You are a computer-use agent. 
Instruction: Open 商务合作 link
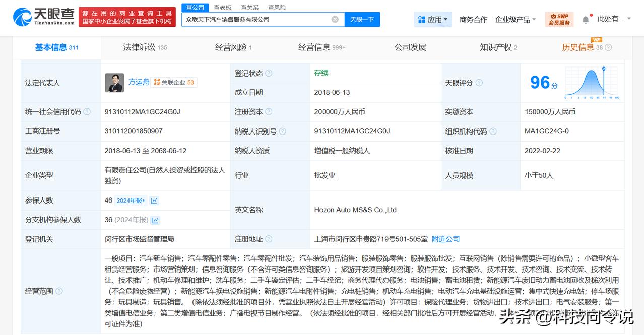473,19
